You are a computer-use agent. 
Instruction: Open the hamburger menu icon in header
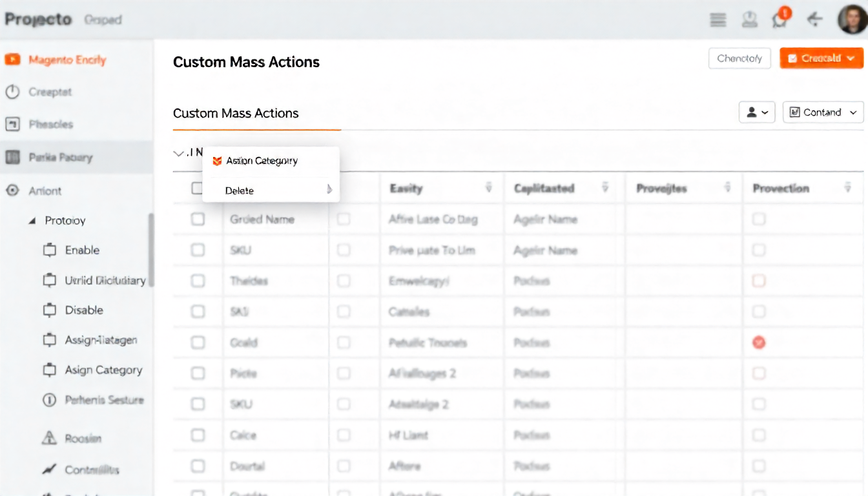[x=718, y=20]
